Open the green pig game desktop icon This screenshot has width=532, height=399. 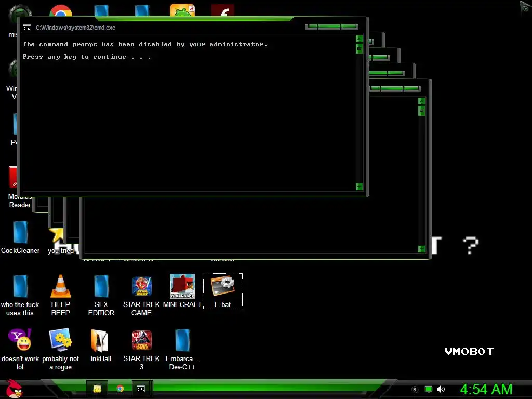pyautogui.click(x=182, y=10)
